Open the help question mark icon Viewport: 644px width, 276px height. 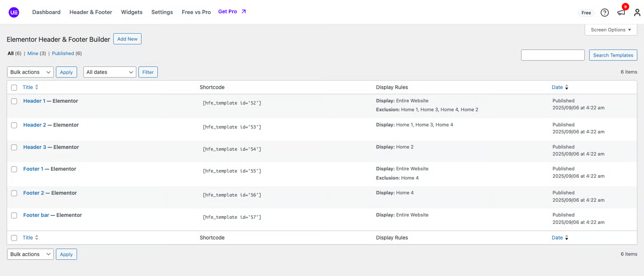[x=605, y=13]
